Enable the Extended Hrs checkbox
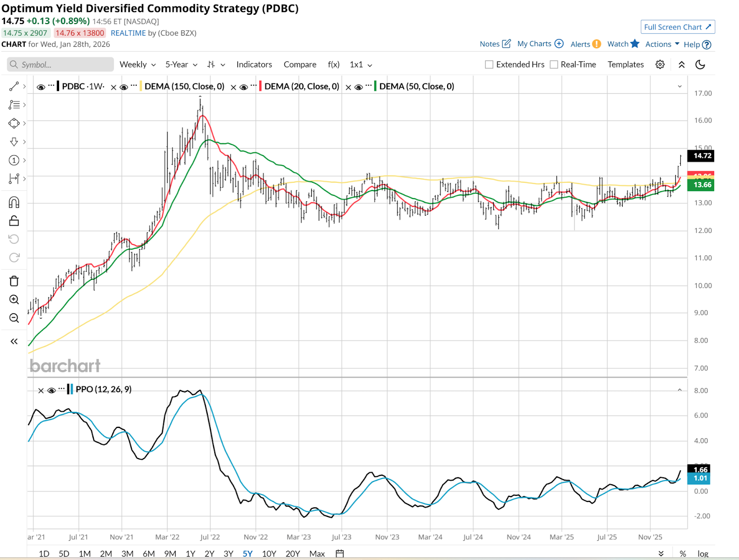The image size is (739, 560). click(x=489, y=65)
